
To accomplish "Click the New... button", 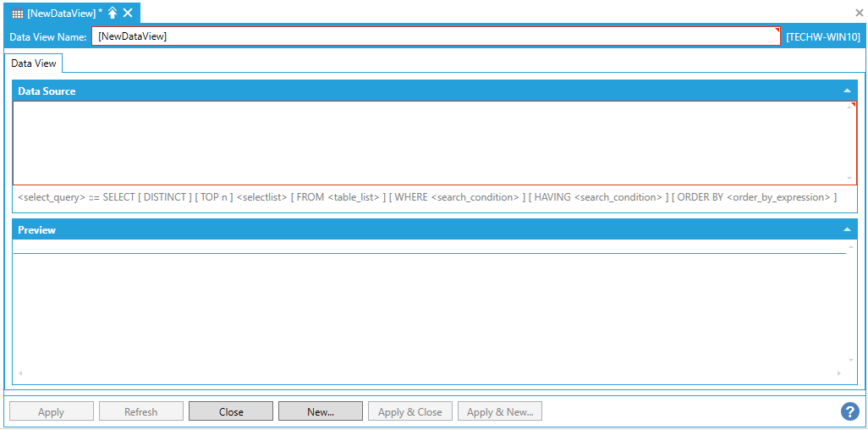I will (x=321, y=411).
